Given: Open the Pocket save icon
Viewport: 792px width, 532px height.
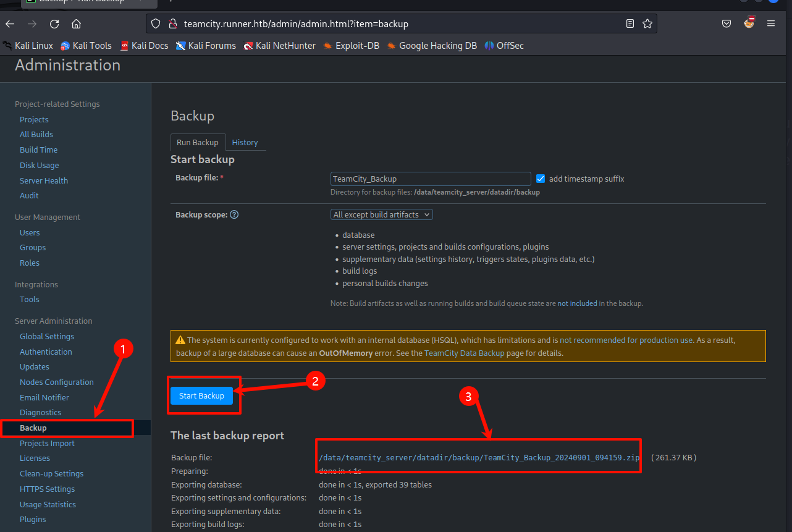Looking at the screenshot, I should click(727, 23).
